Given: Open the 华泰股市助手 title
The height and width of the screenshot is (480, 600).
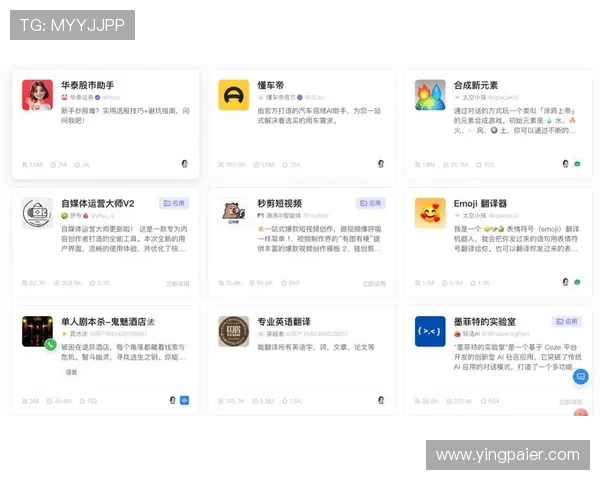Looking at the screenshot, I should tap(88, 85).
